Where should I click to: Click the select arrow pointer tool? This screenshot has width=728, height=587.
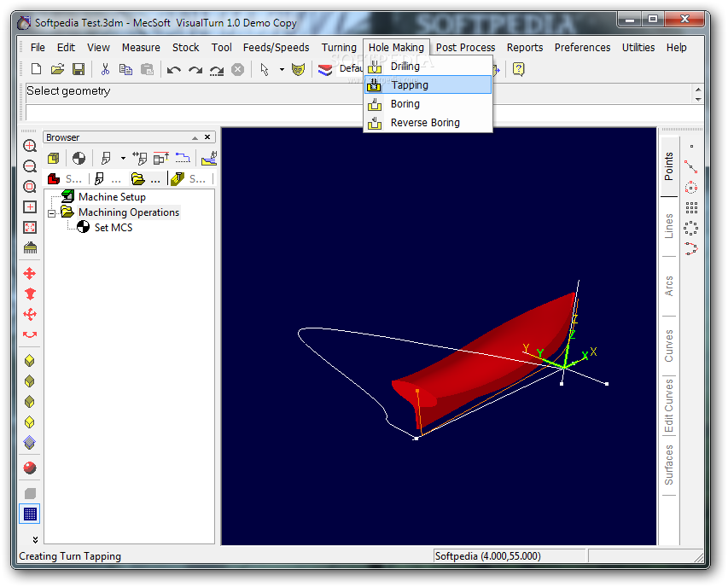coord(265,70)
